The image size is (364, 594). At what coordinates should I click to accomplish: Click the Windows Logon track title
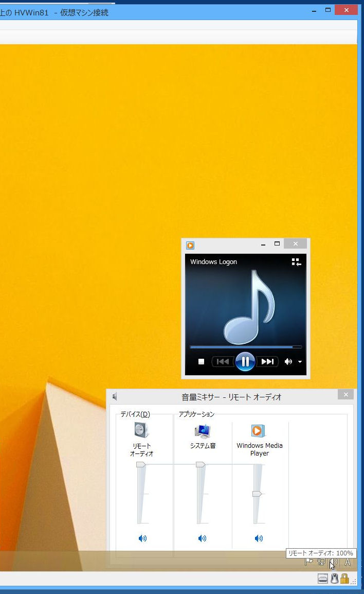click(213, 262)
